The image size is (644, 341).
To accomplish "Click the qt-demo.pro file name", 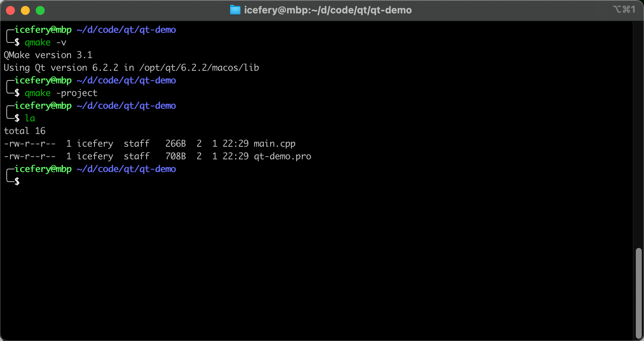I will [x=283, y=156].
